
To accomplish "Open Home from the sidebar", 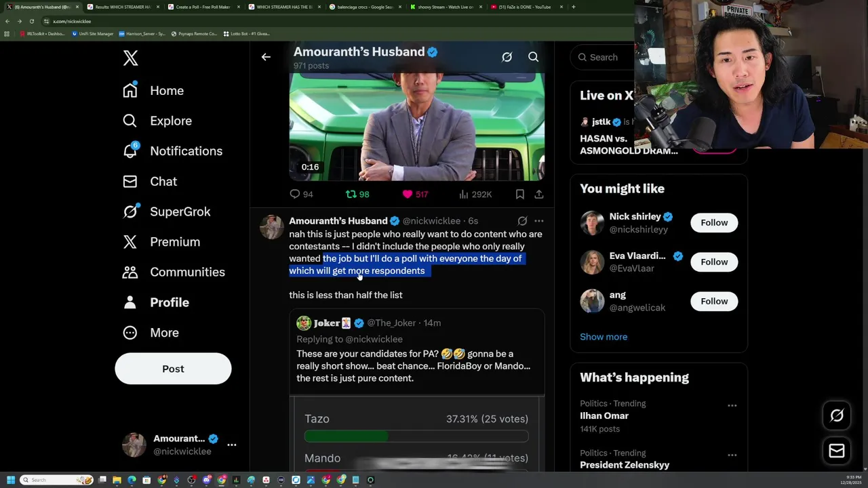I will coord(153,91).
